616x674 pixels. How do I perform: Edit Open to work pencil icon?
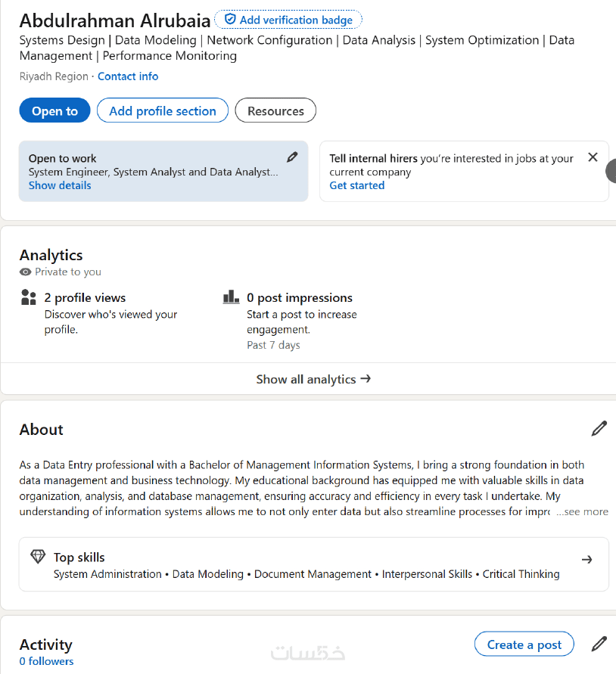pos(292,157)
